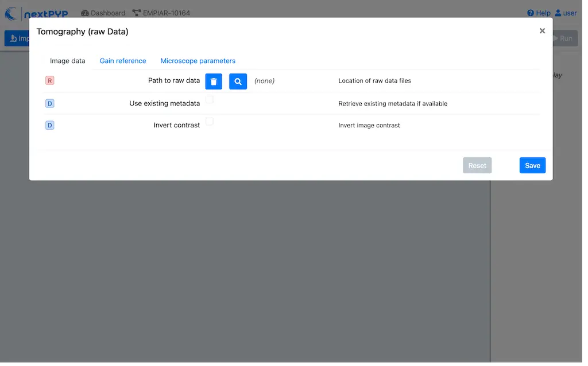
Task: Switch to the Gain reference tab
Action: pyautogui.click(x=123, y=61)
